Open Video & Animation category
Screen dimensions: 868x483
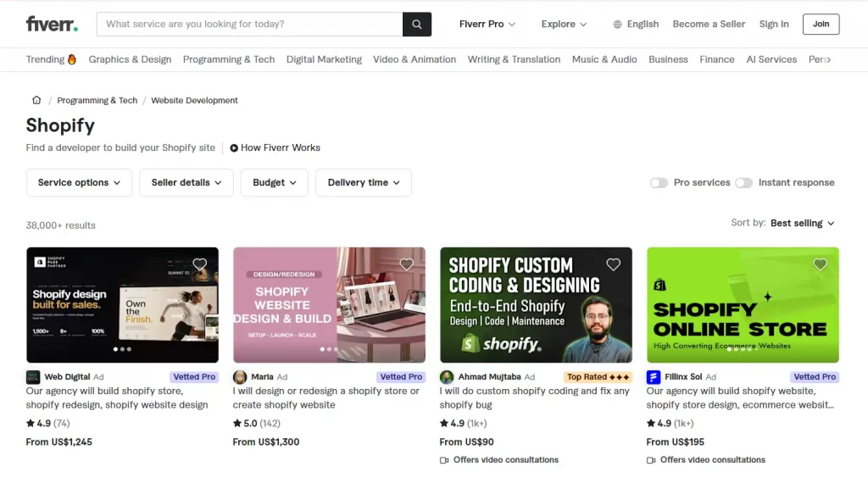coord(415,59)
